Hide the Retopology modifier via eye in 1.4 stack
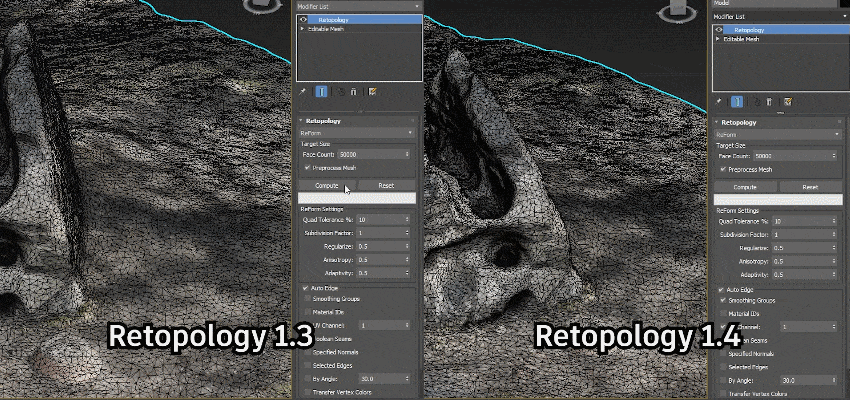The height and width of the screenshot is (400, 850). coord(719,30)
